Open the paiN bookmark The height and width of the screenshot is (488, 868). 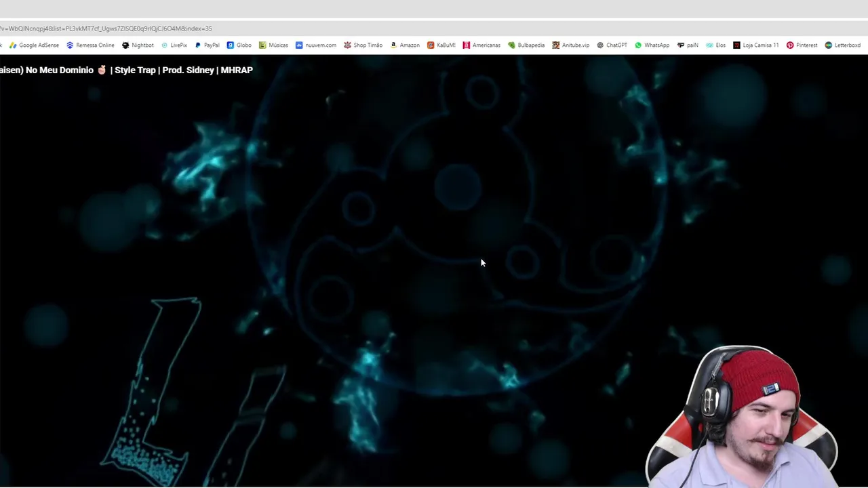click(688, 45)
